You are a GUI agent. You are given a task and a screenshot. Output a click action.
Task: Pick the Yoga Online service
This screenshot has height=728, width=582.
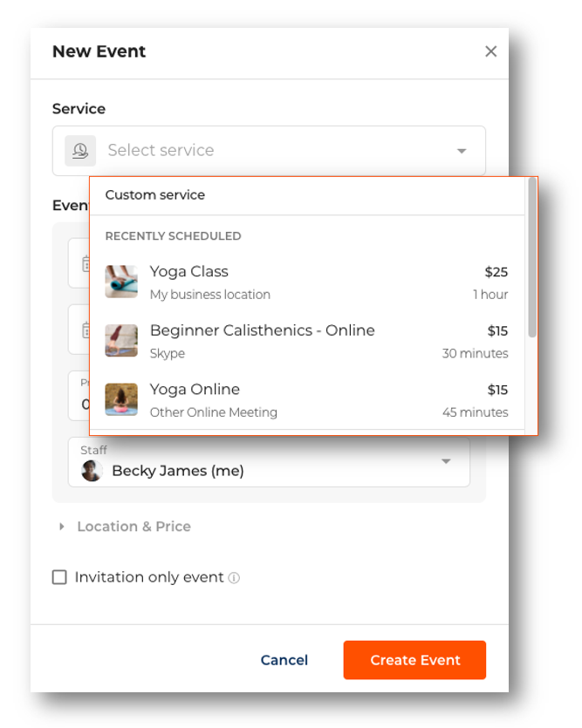305,399
